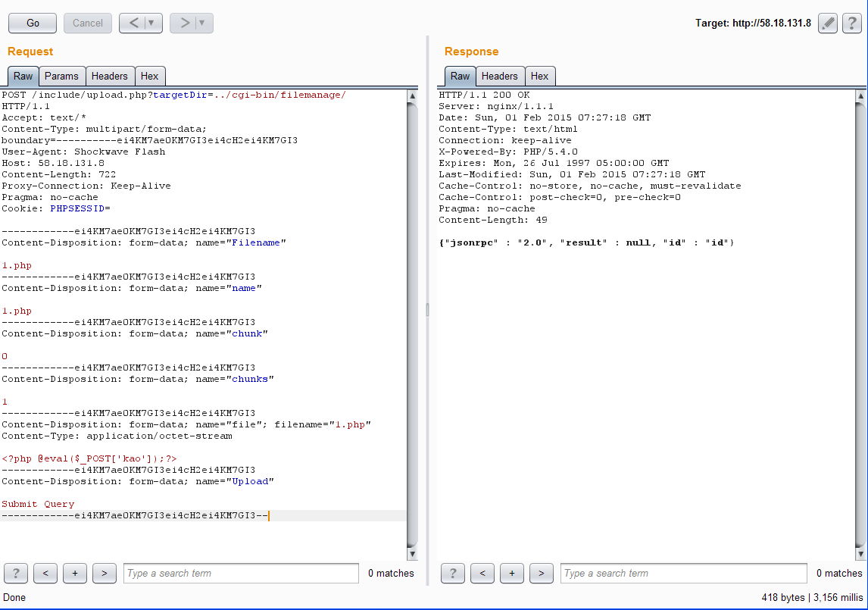Click request pane scrollbar down arrow
The width and height of the screenshot is (868, 610).
point(412,554)
